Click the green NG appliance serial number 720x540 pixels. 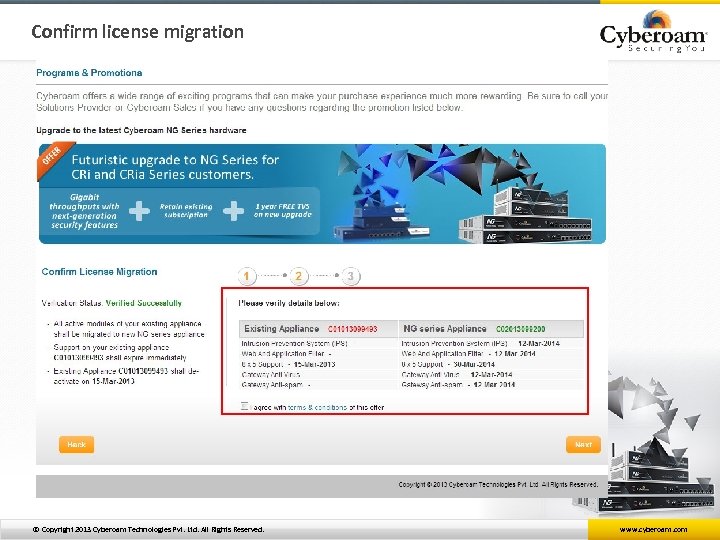coord(521,329)
